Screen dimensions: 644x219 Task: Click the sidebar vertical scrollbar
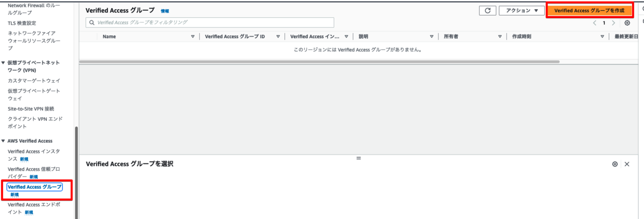point(76,172)
